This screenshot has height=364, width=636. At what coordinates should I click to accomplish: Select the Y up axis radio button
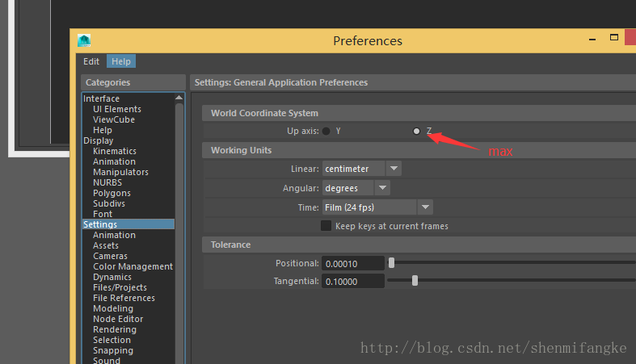click(326, 132)
